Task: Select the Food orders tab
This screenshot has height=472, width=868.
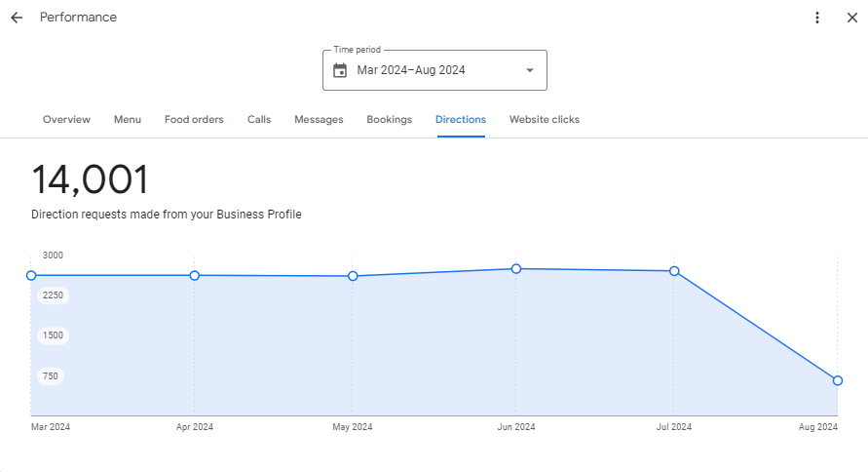Action: click(x=194, y=120)
